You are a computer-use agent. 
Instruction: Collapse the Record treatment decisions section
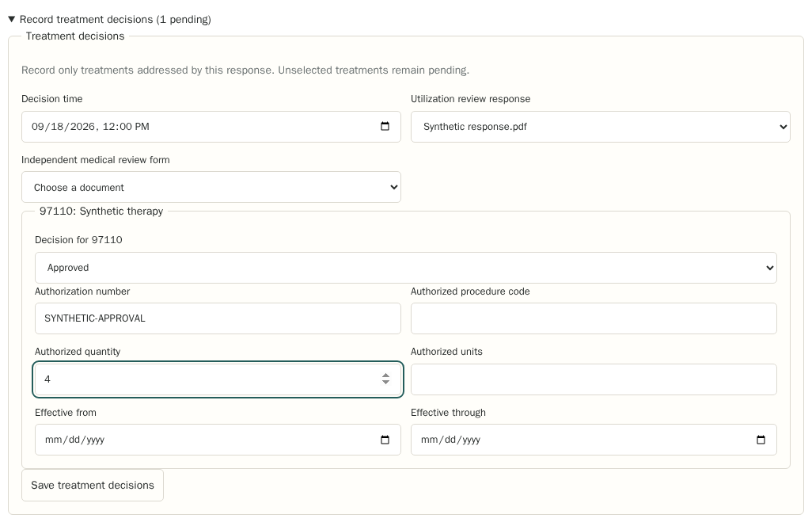[x=11, y=19]
